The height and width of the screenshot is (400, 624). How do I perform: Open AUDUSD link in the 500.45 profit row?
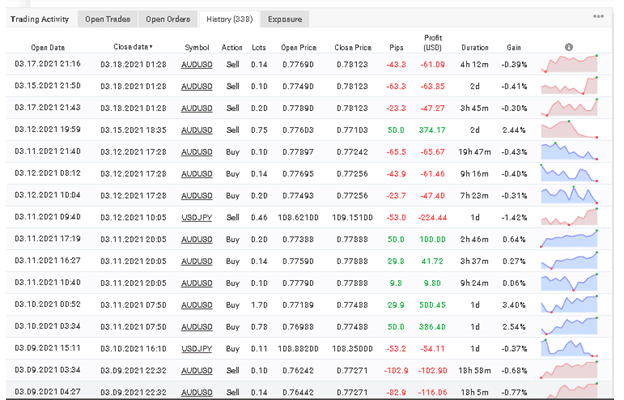coord(197,305)
